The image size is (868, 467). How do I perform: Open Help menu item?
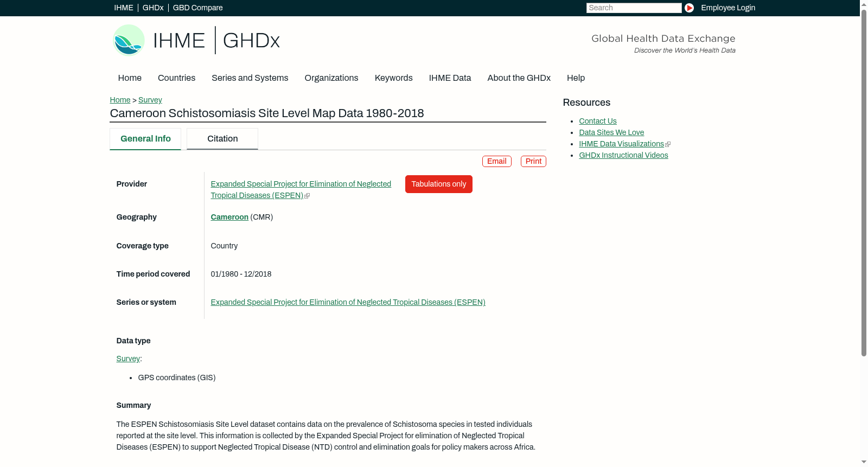pos(576,78)
